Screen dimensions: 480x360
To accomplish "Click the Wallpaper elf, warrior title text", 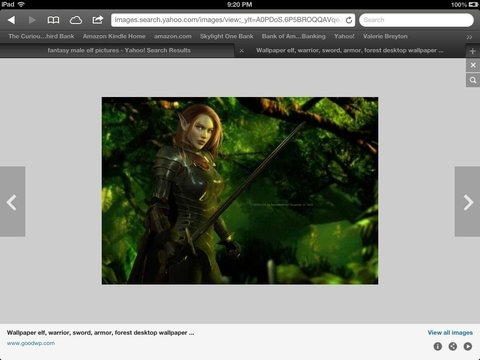I will click(x=100, y=333).
